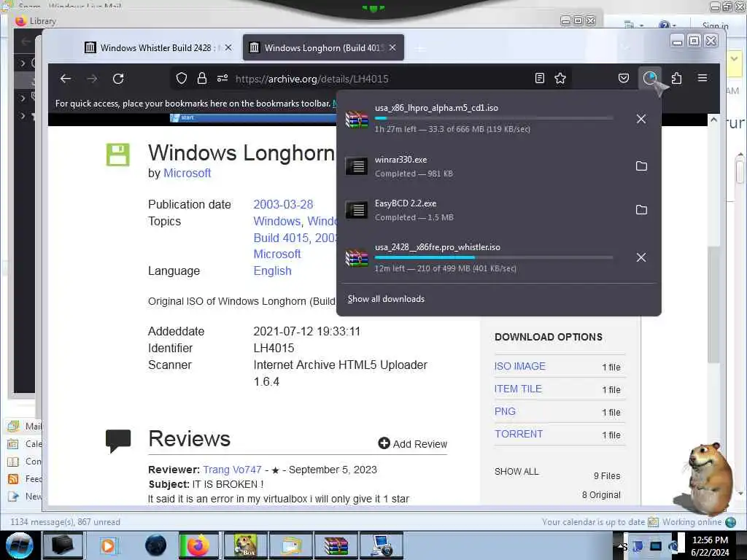Screen dimensions: 747x560
Task: Cancel the usa_x86_lhpro_alpha.m5_cd1.iso download
Action: [x=641, y=119]
